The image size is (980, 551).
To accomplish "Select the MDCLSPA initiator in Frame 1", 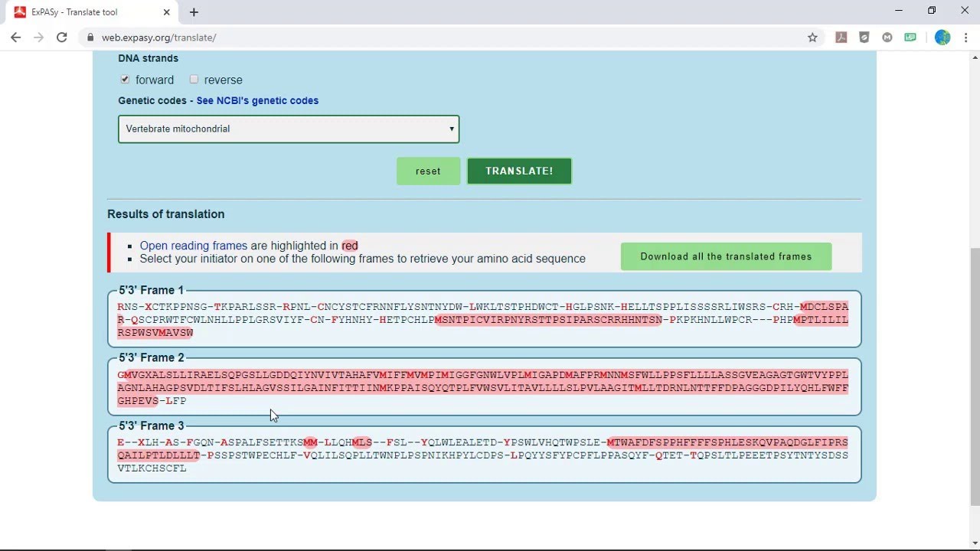I will tap(824, 306).
